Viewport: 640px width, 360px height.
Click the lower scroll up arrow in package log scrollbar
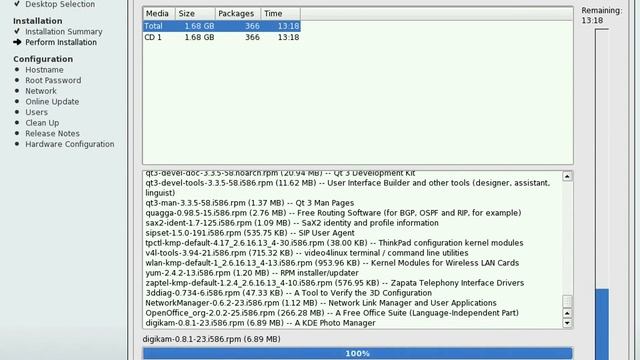tap(567, 313)
